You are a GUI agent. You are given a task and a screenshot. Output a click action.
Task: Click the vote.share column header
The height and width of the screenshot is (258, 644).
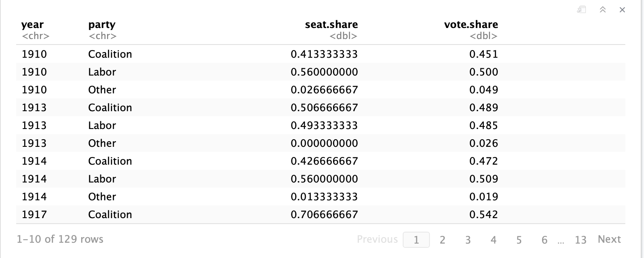point(471,25)
